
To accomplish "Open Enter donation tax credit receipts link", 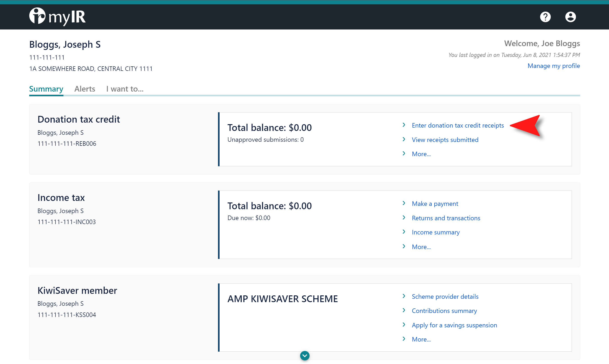I will click(x=458, y=125).
